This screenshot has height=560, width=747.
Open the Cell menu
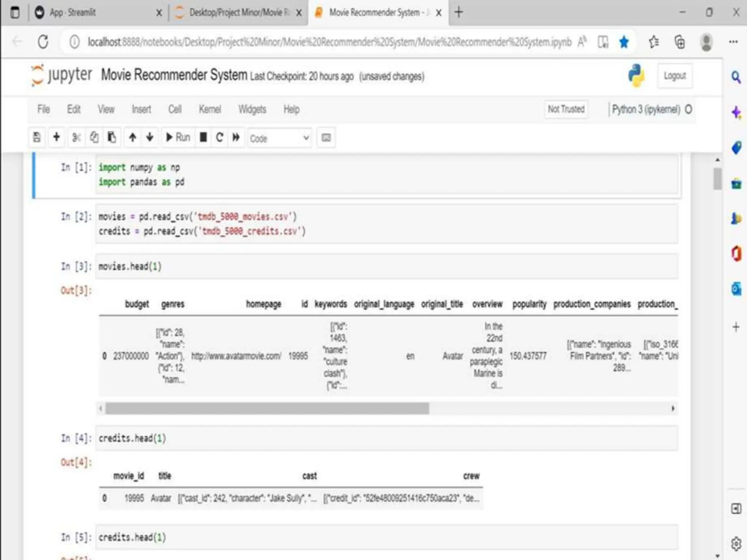coord(175,109)
